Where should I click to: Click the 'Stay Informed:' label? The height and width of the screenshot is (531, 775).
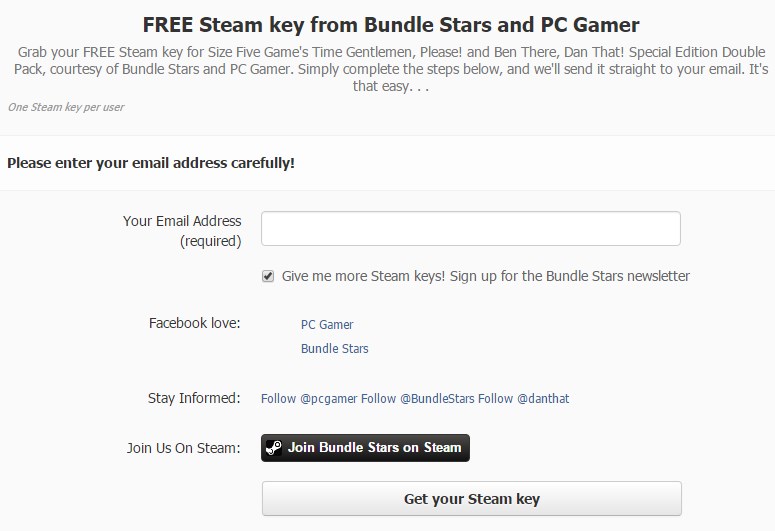coord(194,398)
